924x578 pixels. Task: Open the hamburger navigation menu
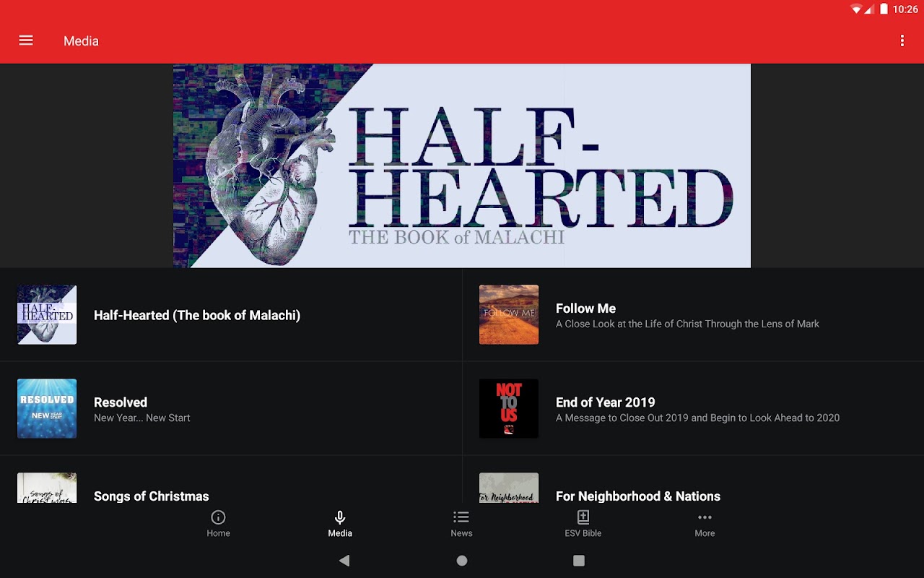[26, 41]
